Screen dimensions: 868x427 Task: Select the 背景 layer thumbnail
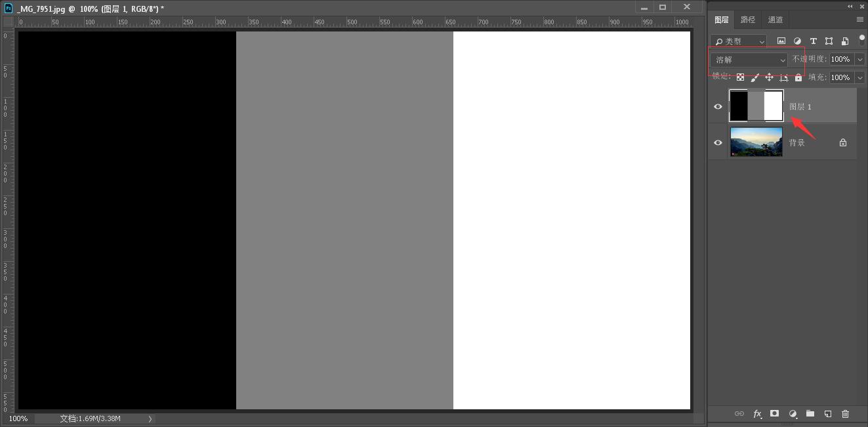click(756, 142)
